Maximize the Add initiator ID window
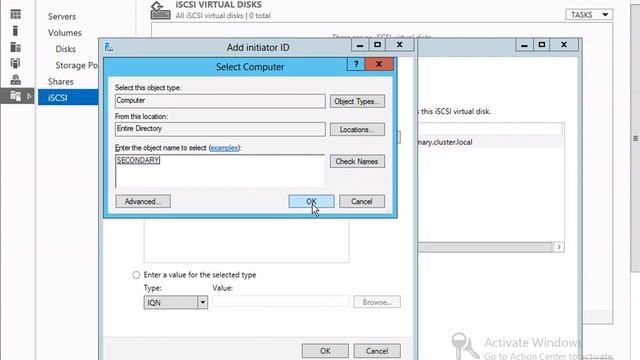This screenshot has height=360, width=640. (378, 45)
